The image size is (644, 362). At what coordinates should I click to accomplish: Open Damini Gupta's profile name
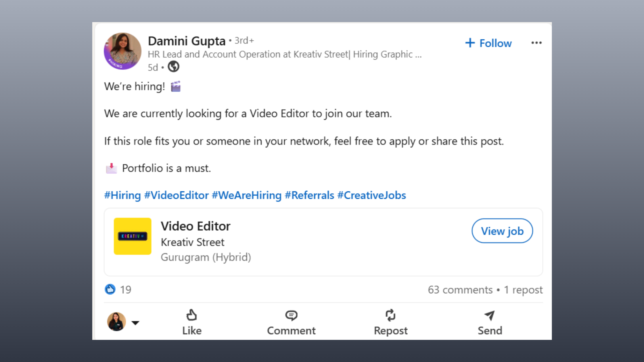(x=187, y=41)
